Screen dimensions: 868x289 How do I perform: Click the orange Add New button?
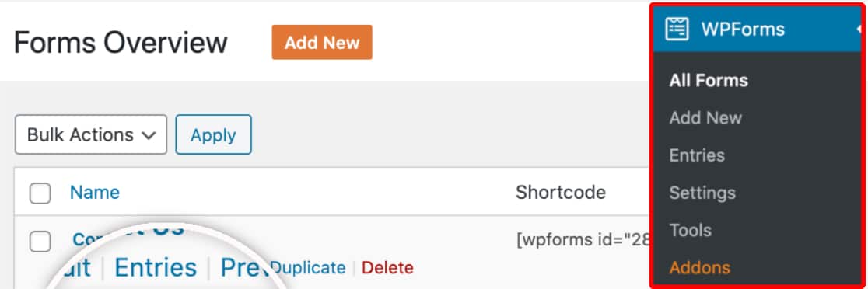(322, 42)
